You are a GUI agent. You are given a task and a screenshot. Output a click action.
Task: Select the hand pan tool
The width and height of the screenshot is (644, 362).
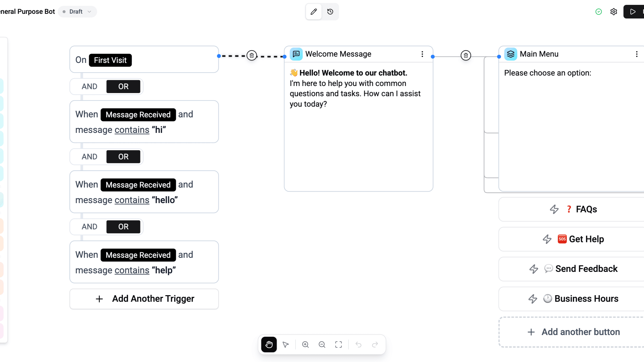point(269,345)
